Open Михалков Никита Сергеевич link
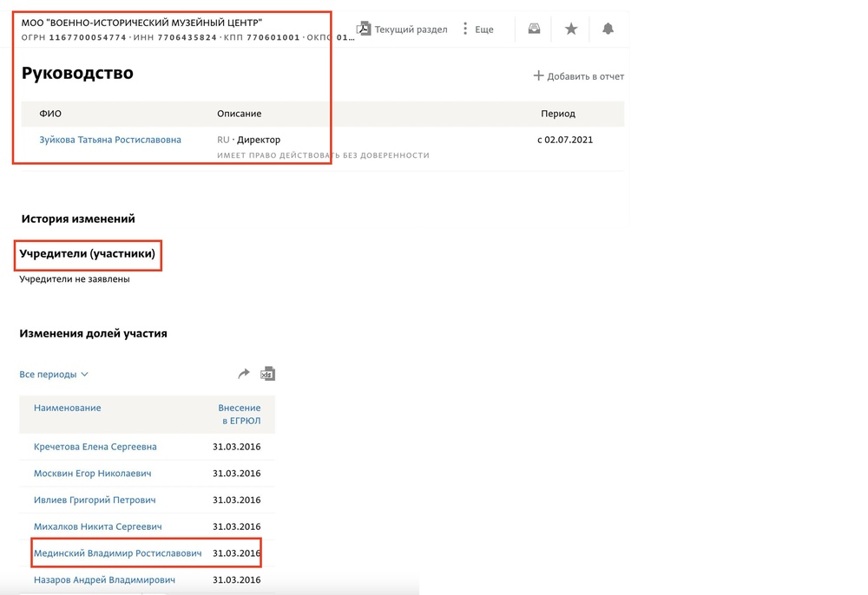Image resolution: width=868 pixels, height=595 pixels. tap(97, 526)
